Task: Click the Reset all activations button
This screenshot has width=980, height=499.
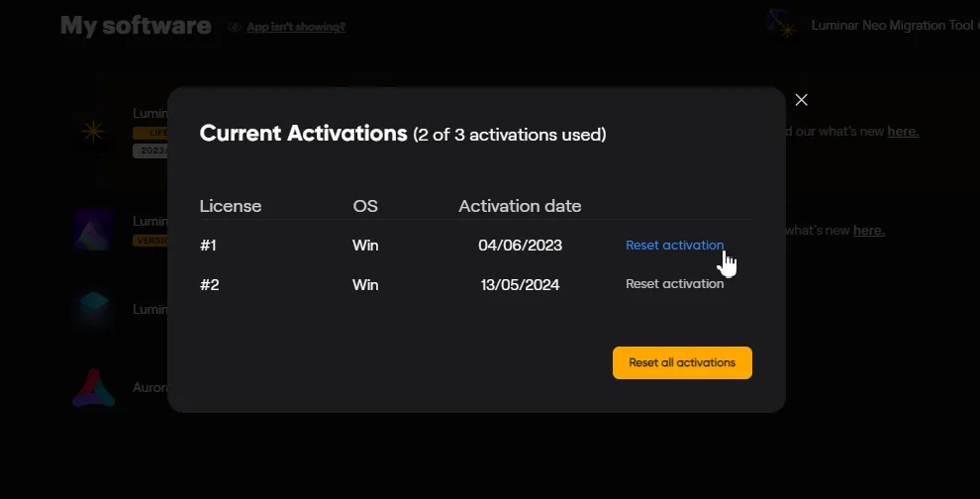Action: click(x=682, y=363)
